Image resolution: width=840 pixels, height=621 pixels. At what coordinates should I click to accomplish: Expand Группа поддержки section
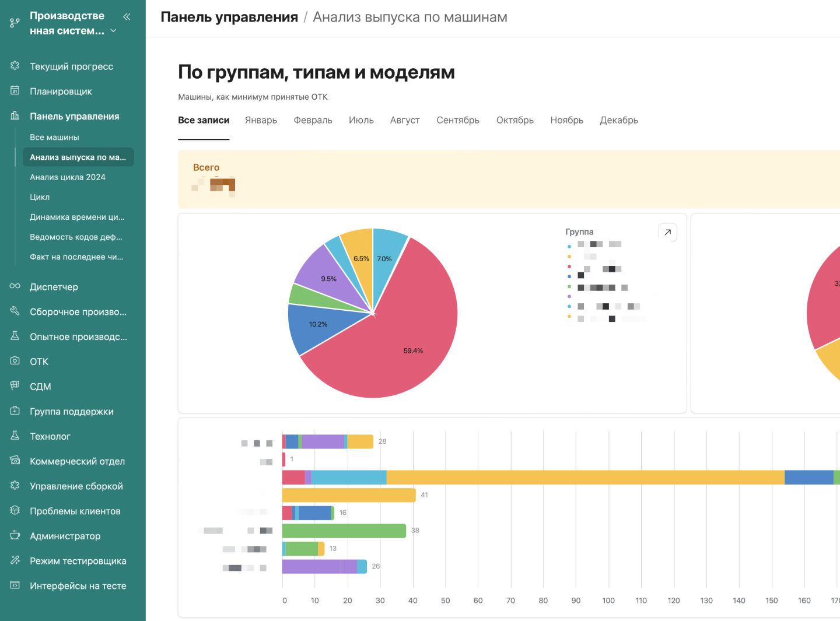72,412
